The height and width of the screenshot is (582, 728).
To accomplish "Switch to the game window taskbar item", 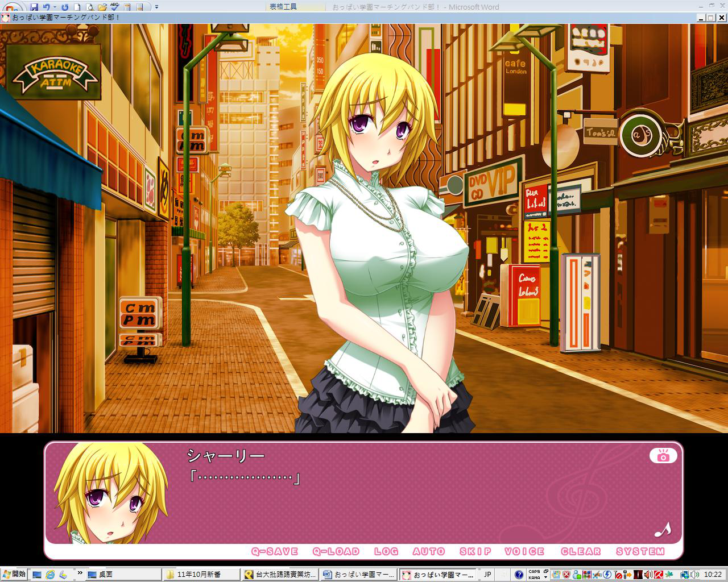I will point(436,575).
